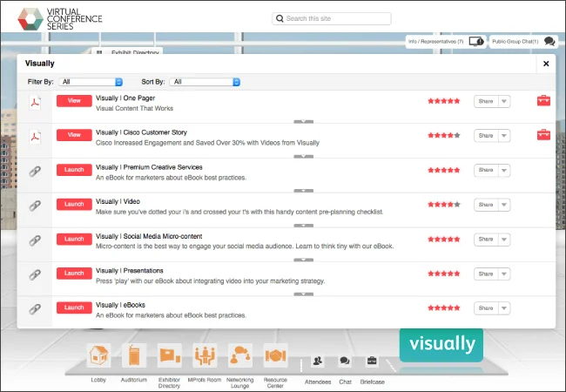
Task: Open Share arrow dropdown for eBooks
Action: (x=504, y=308)
